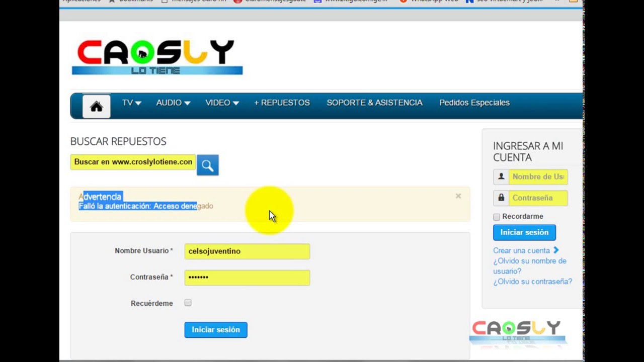Click the Falló la autenticación message text
Viewport: 644px width, 362px height.
click(146, 206)
